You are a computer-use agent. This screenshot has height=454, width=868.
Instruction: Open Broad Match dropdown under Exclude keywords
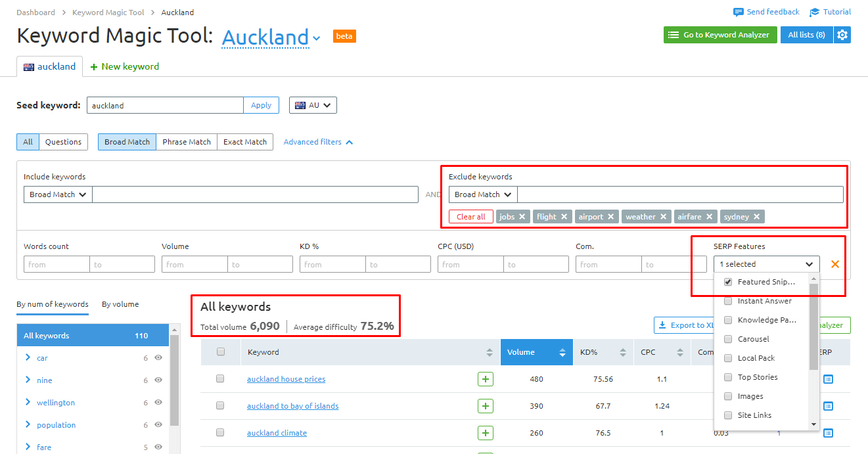pos(482,194)
